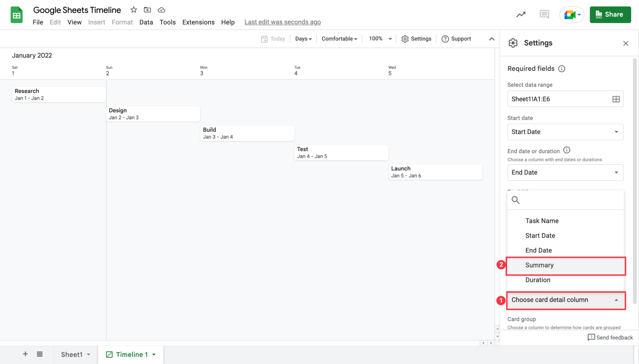Click the timeline vertical scroll up arrow

point(497,329)
